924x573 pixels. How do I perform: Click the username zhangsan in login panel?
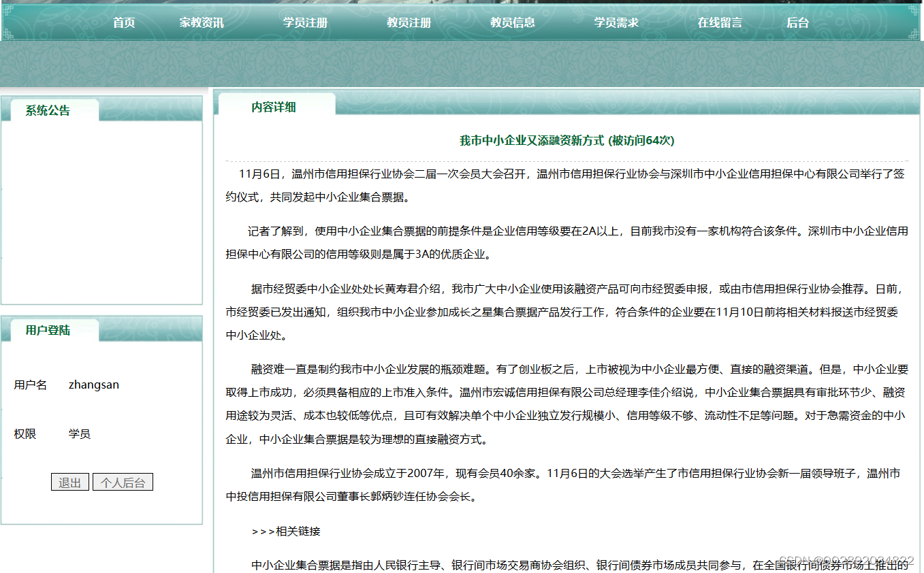pos(94,384)
